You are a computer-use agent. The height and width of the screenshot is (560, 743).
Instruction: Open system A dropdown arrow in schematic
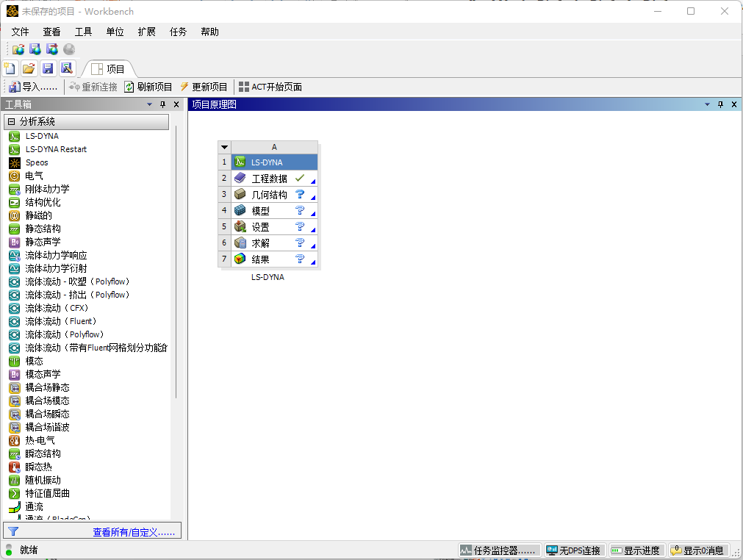tap(225, 147)
